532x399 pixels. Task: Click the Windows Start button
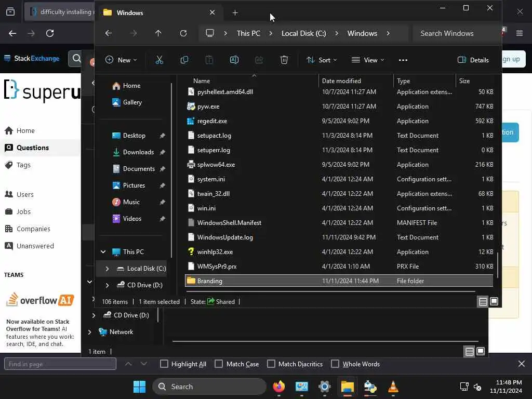tap(139, 387)
